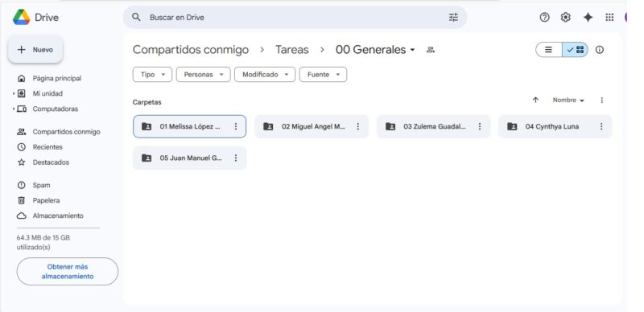
Task: Click the cloud icon next to Almacenamiento
Action: pos(22,216)
